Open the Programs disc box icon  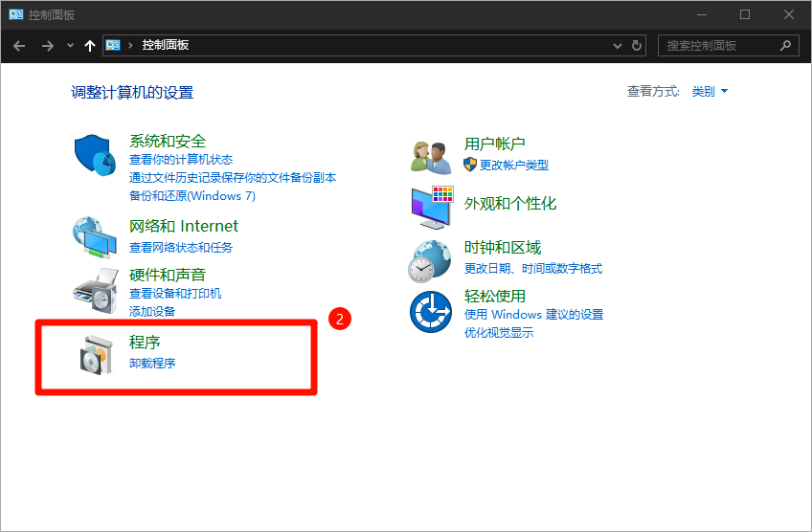pos(97,354)
